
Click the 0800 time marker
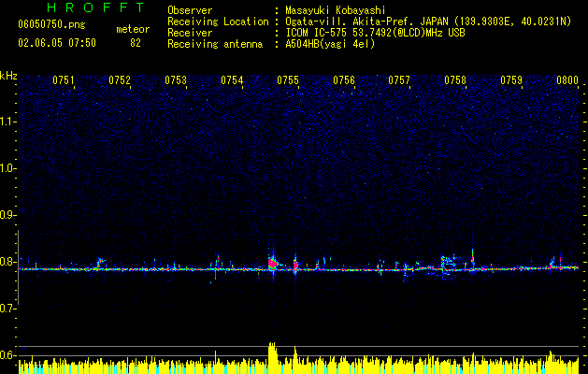[567, 80]
